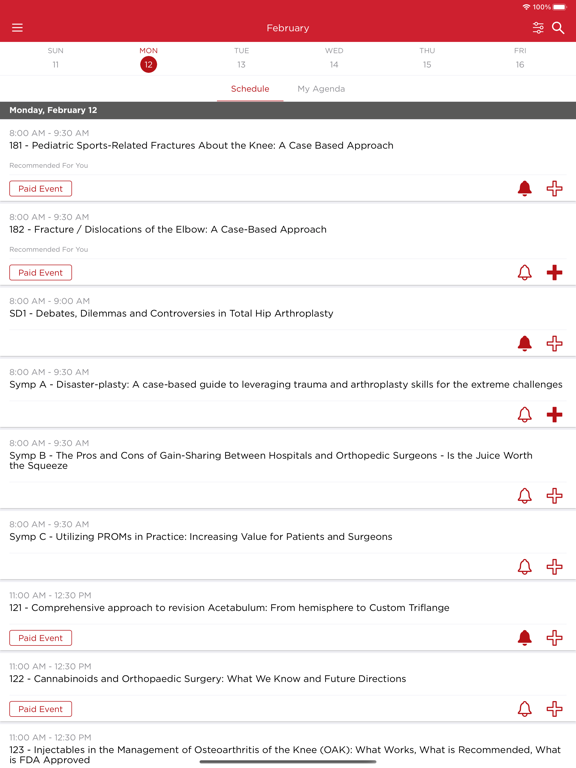The image size is (576, 768).
Task: Open SD1 Debates, Dilemmas and Controversies session
Action: 171,313
